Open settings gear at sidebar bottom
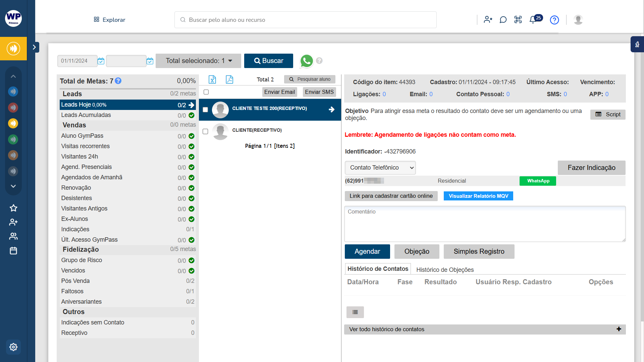 (x=13, y=347)
